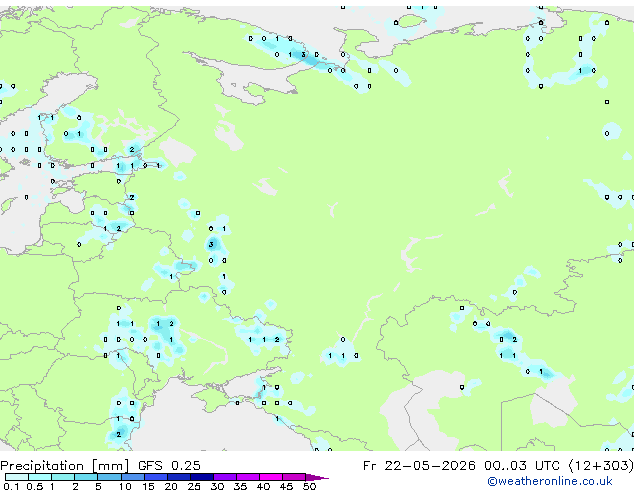Select the 5–10 mm legend swatch
The image size is (634, 490).
pyautogui.click(x=109, y=477)
